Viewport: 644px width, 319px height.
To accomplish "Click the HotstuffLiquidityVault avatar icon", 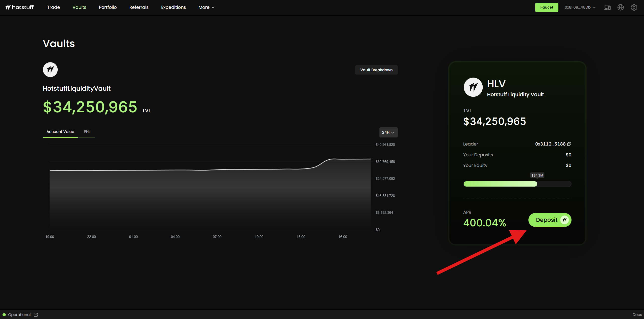I will 50,70.
